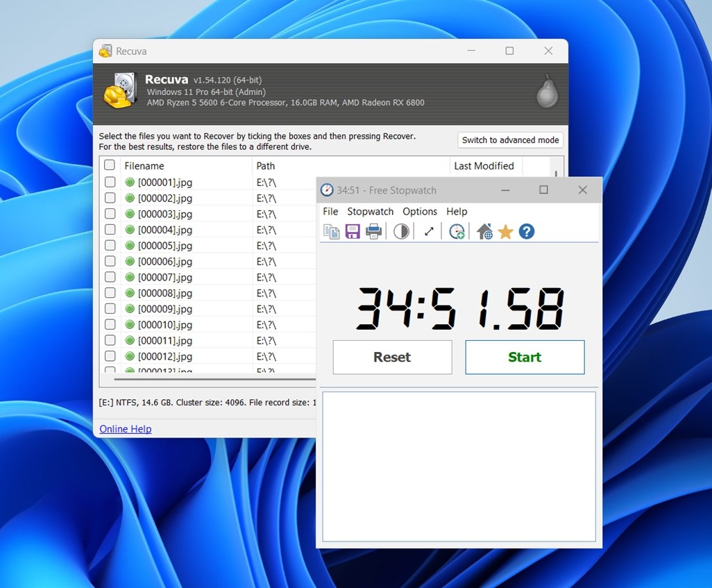Add a new stopwatch
The height and width of the screenshot is (588, 712).
click(457, 231)
